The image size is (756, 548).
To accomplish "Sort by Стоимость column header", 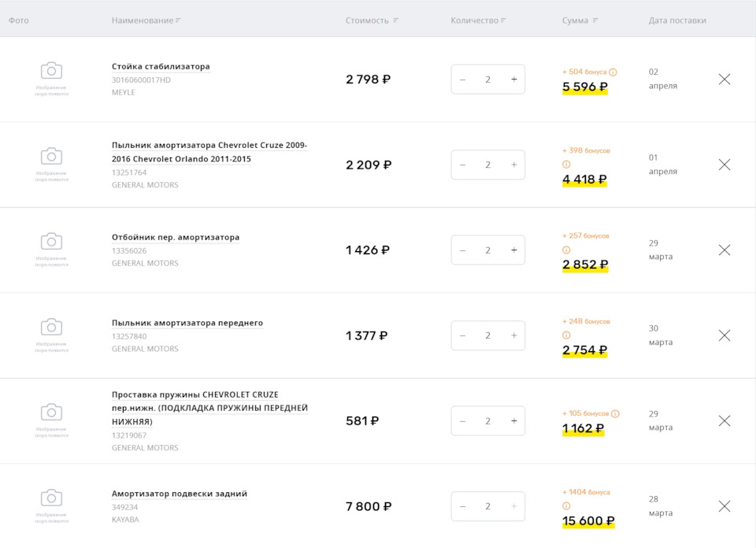I will [372, 20].
